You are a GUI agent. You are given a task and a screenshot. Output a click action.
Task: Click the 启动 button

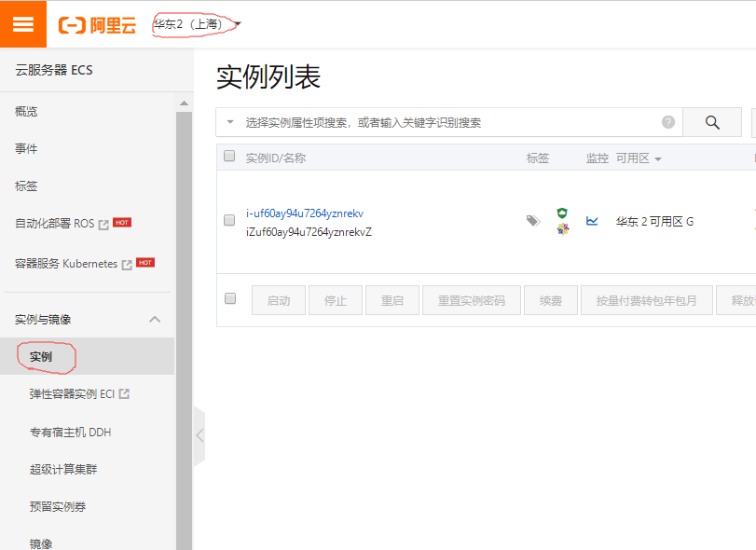tap(279, 300)
